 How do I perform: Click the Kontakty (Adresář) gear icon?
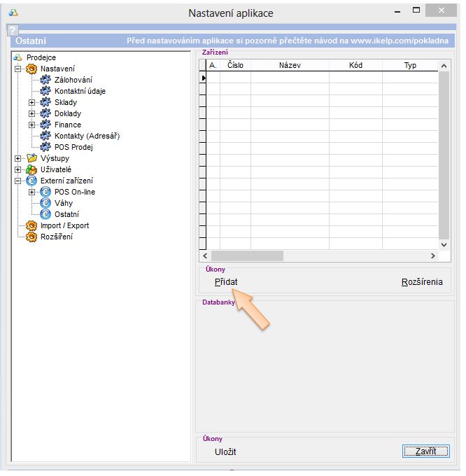pos(45,136)
